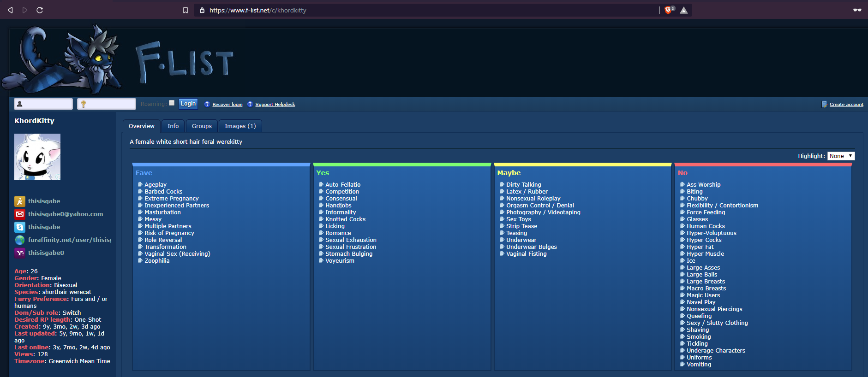This screenshot has height=377, width=868.
Task: Click the globe website icon
Action: 20,240
